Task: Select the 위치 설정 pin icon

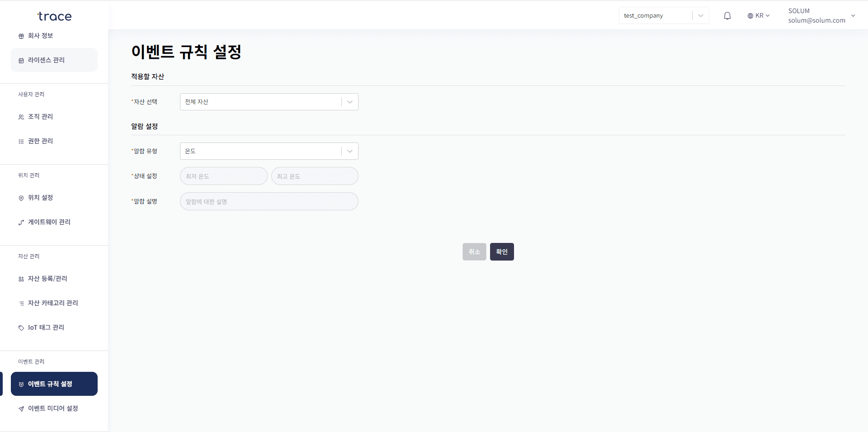Action: tap(21, 198)
